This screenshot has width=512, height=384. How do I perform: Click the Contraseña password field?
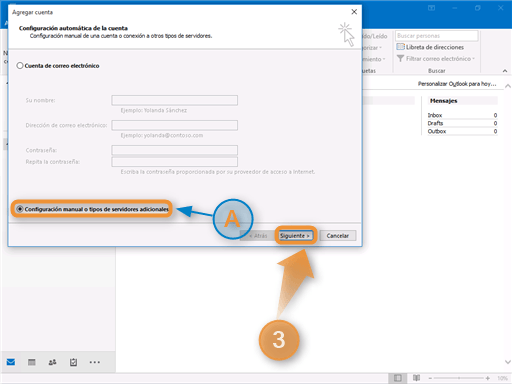pos(175,150)
